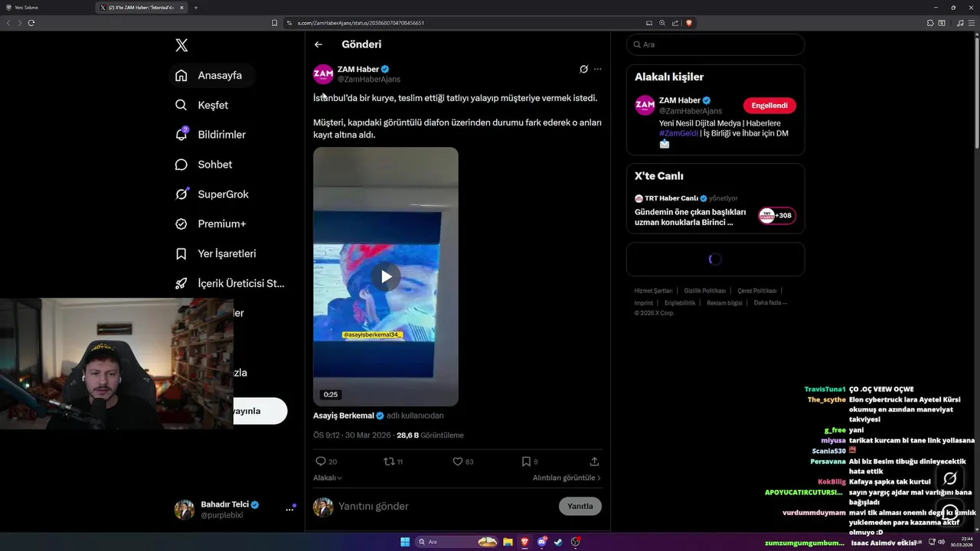Image resolution: width=980 pixels, height=551 pixels.
Task: Click the taskbar Ara search box
Action: (457, 542)
